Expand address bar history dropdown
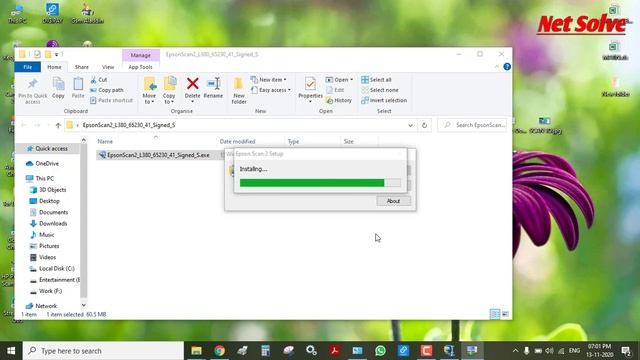 410,125
